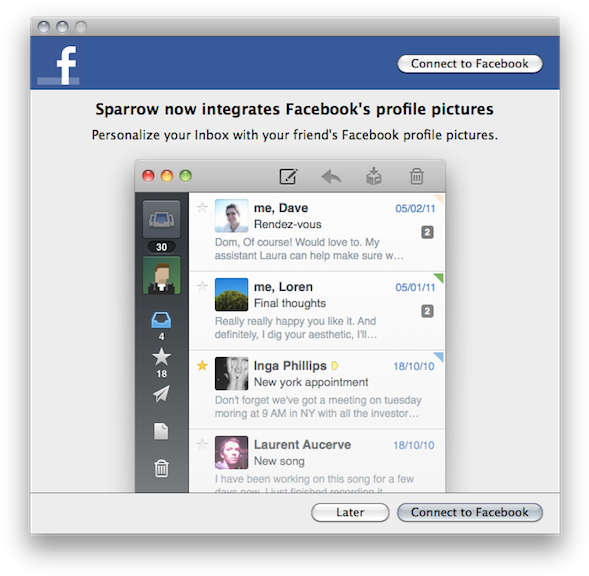589x576 pixels.
Task: Click preview text 'Dom, Of course! Would love to'
Action: pyautogui.click(x=297, y=242)
